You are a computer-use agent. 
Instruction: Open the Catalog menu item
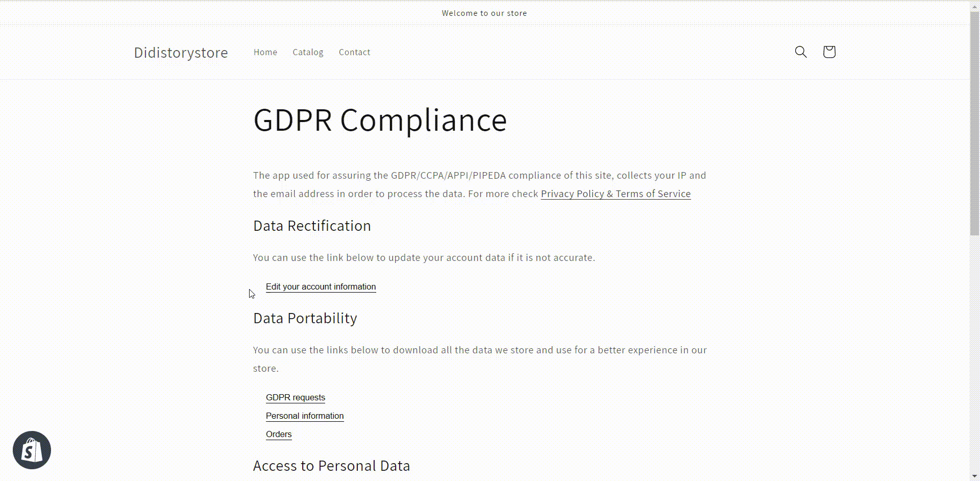tap(308, 52)
